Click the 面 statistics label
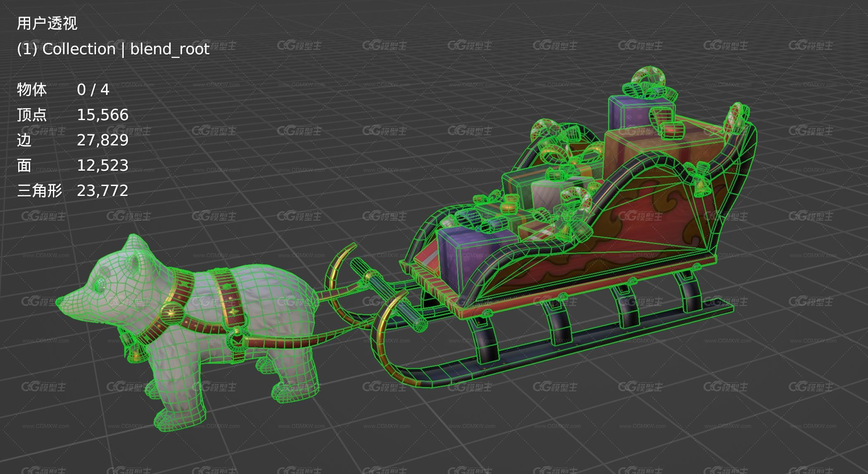Viewport: 868px width, 474px height. [x=24, y=166]
